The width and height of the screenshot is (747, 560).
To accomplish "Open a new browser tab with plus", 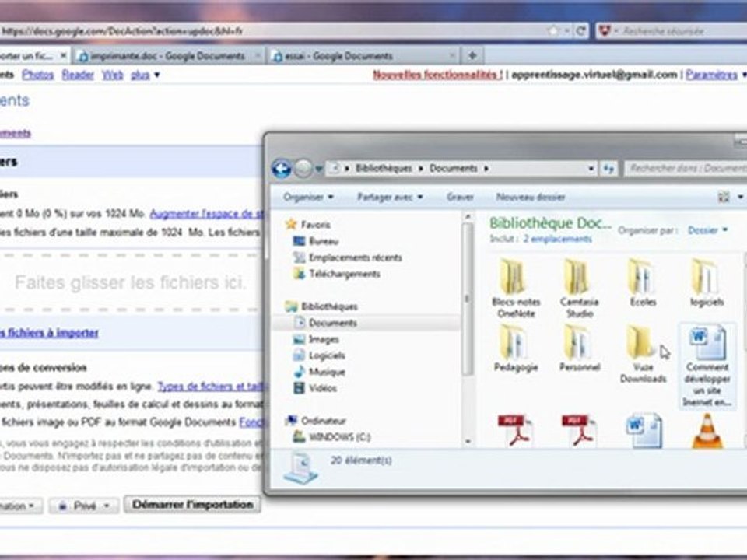I will point(472,56).
